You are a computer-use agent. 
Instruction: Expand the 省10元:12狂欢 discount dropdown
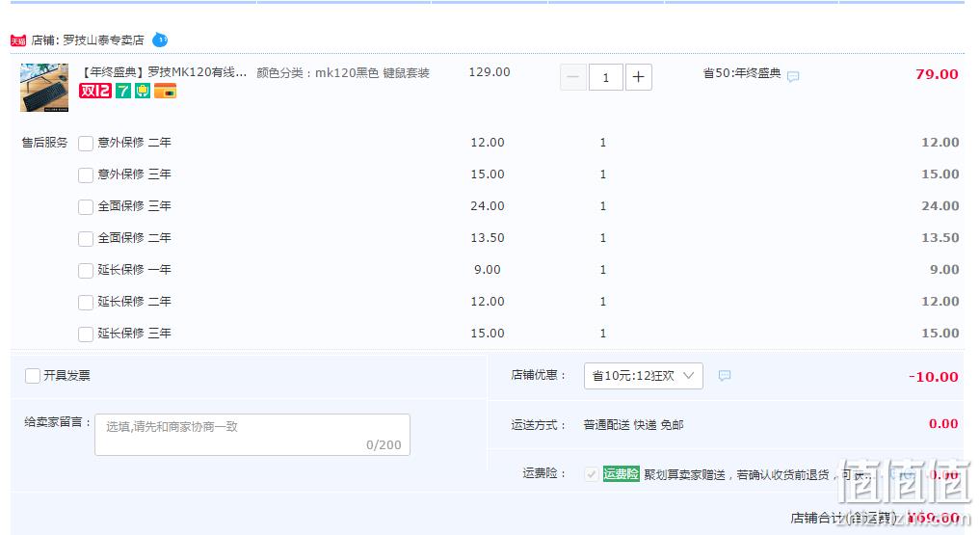point(643,376)
